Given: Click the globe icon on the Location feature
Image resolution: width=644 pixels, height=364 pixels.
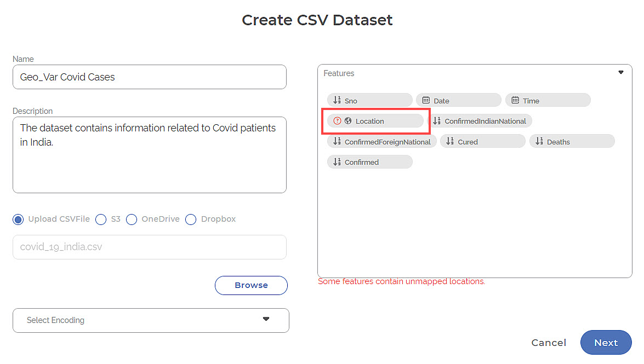Looking at the screenshot, I should (x=349, y=120).
